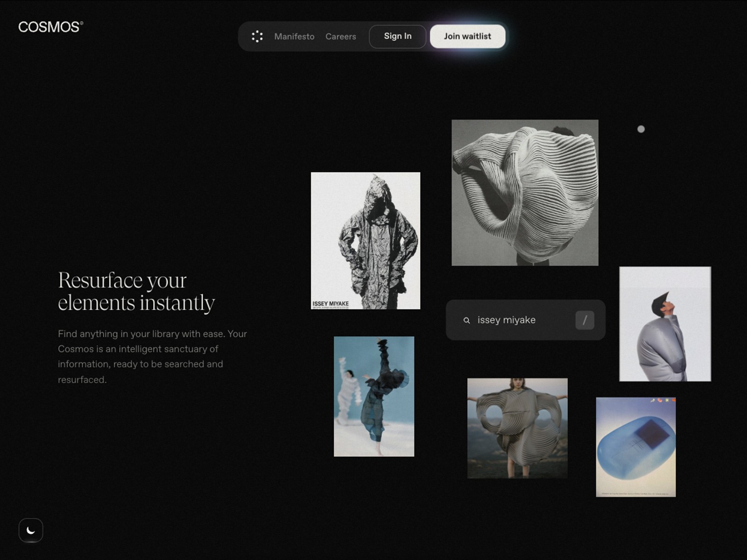747x560 pixels.
Task: Click Join waitlist button
Action: pyautogui.click(x=467, y=36)
